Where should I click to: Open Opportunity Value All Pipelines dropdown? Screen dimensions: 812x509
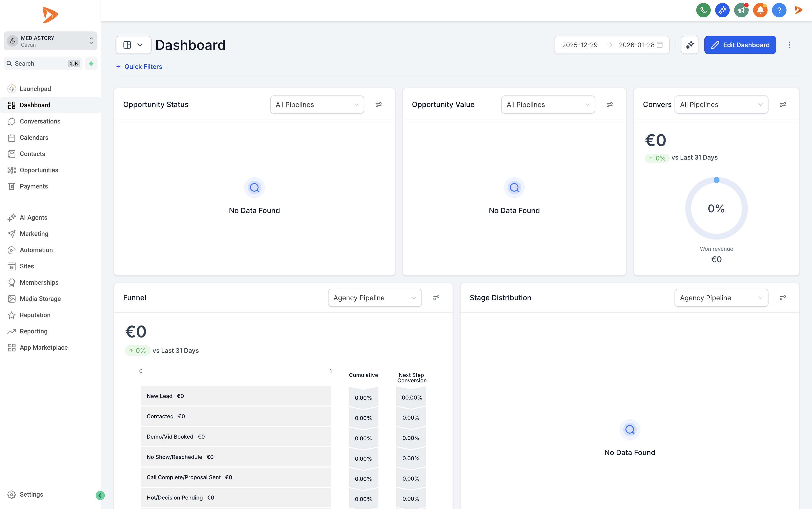point(548,105)
